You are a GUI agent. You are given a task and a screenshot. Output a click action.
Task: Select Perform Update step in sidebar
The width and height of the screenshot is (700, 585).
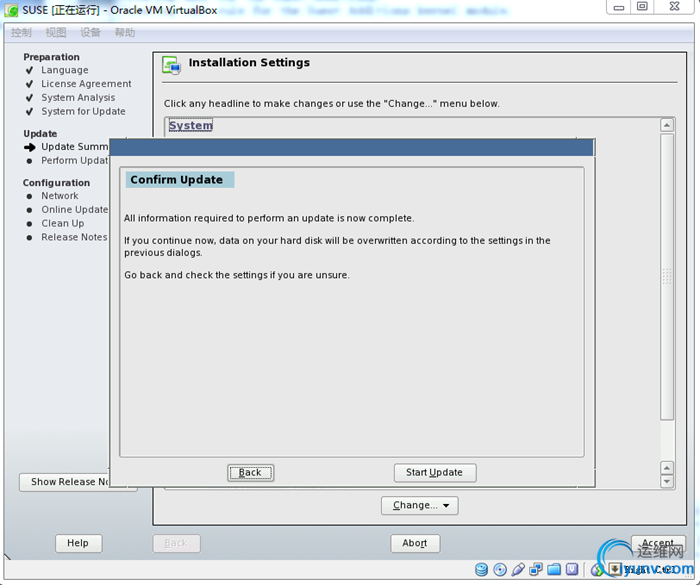75,161
